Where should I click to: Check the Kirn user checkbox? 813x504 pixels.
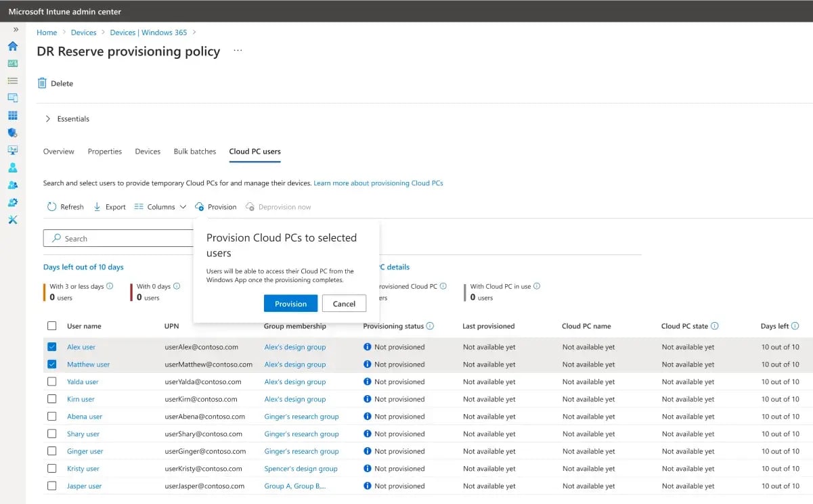(x=52, y=399)
